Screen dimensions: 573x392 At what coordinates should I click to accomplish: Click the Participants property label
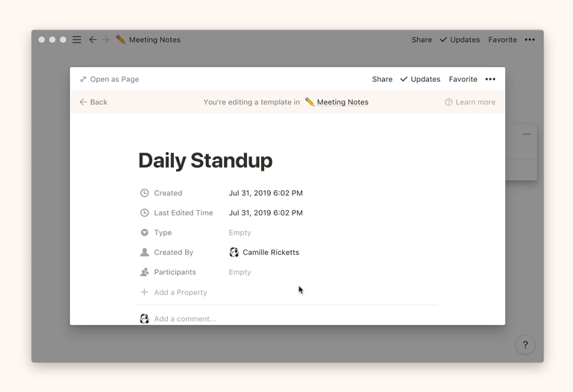click(x=175, y=272)
